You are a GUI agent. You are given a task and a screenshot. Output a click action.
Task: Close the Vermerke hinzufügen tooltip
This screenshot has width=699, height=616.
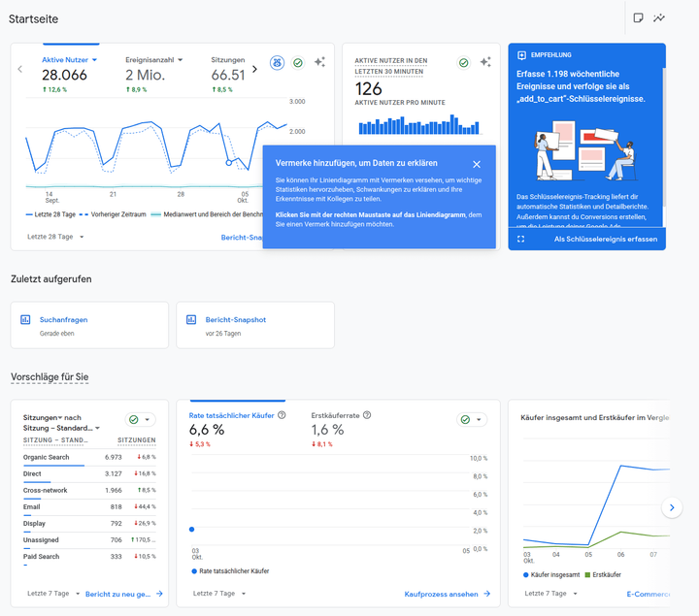[x=477, y=164]
